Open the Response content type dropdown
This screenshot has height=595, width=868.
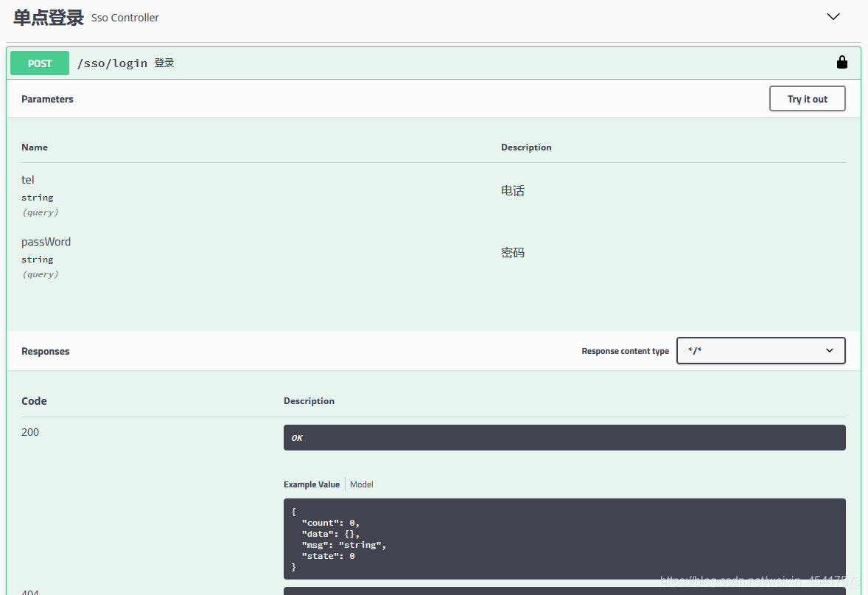(760, 350)
